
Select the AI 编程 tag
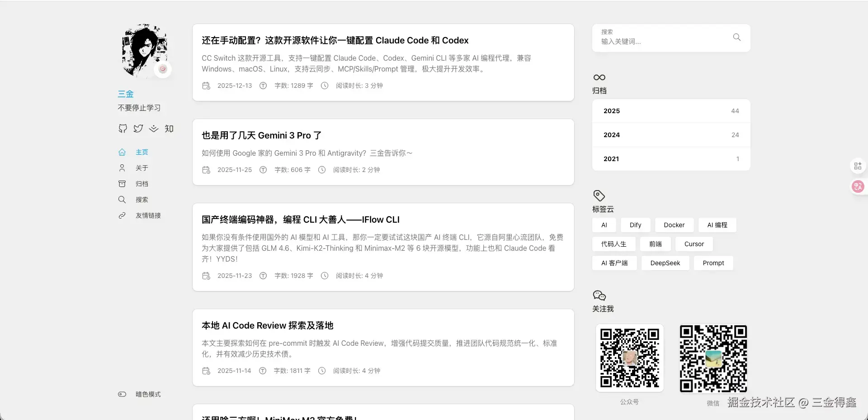[717, 225]
